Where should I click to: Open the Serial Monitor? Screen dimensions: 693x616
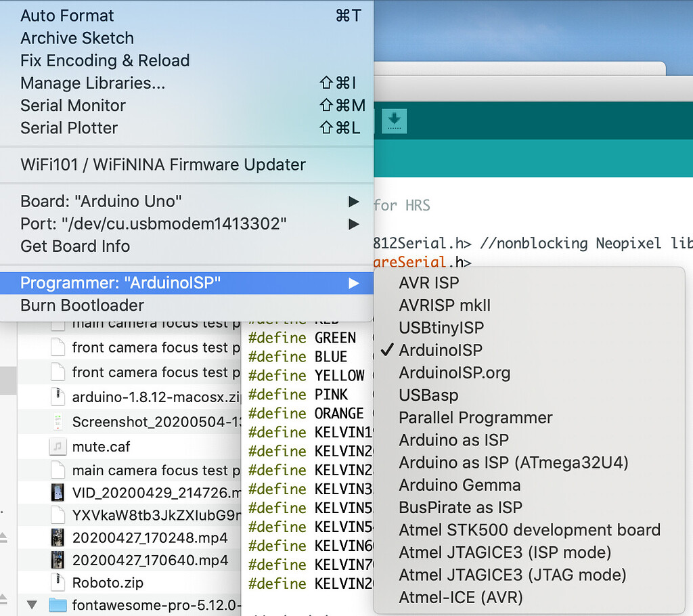(x=72, y=106)
